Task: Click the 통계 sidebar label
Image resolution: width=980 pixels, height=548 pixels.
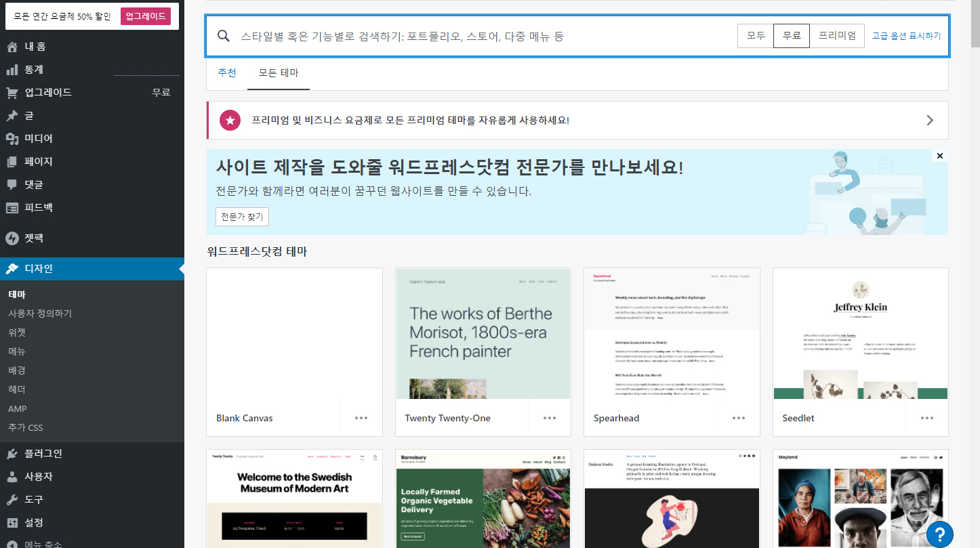Action: tap(34, 70)
